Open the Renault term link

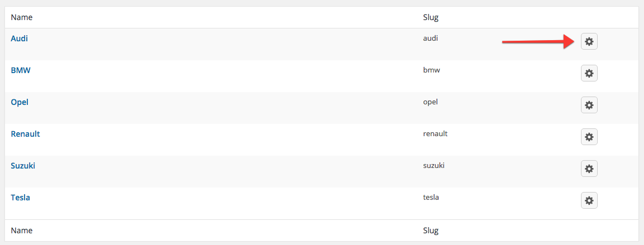[25, 134]
